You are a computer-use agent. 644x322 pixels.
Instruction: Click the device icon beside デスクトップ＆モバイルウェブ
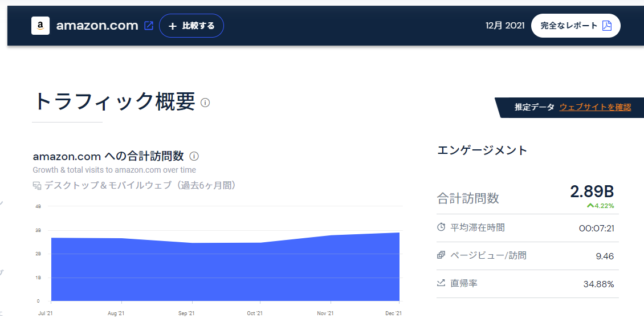pyautogui.click(x=37, y=186)
